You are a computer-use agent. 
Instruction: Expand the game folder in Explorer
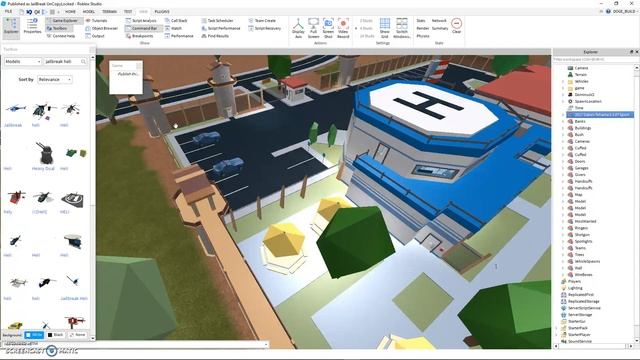coord(563,88)
